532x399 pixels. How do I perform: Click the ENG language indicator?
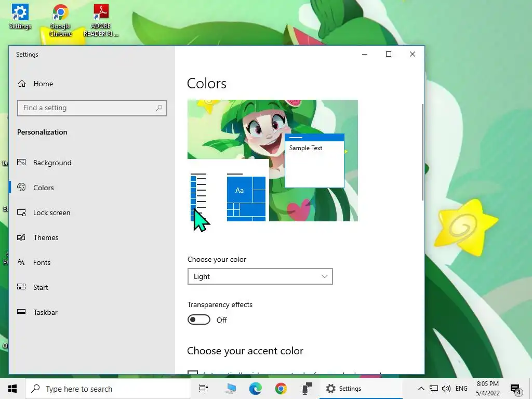pyautogui.click(x=461, y=389)
